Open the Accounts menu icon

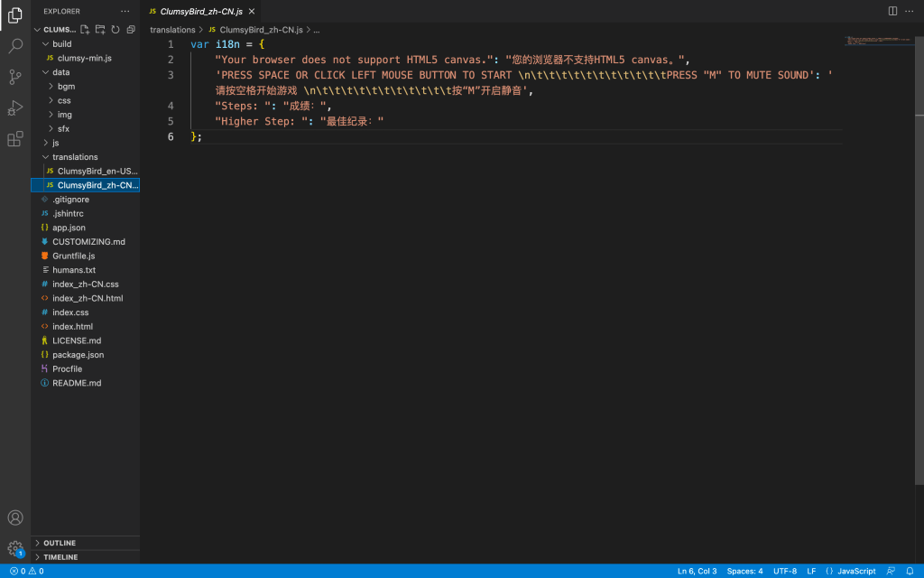[x=15, y=517]
